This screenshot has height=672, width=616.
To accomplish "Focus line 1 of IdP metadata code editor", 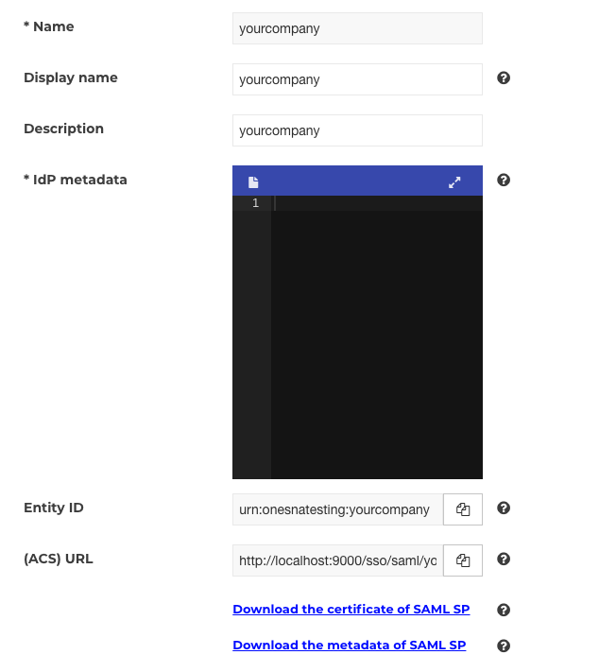I will [x=377, y=203].
